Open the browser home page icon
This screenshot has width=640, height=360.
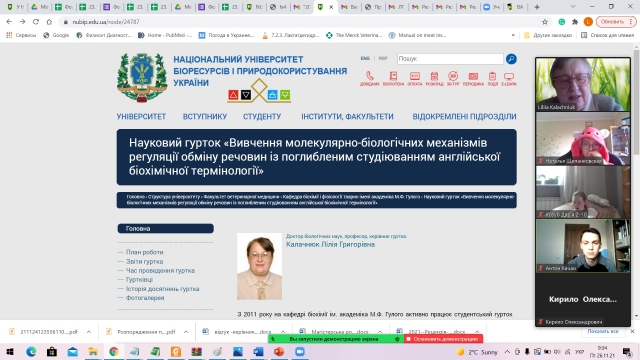pos(49,22)
